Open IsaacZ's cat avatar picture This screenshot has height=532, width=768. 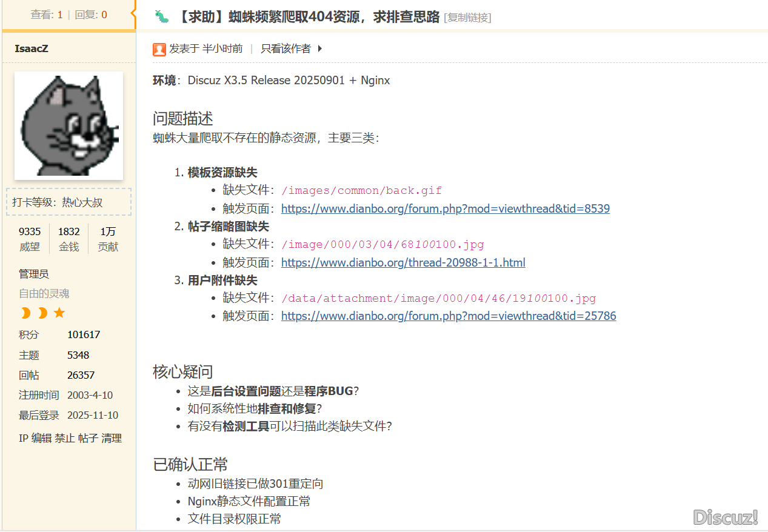coord(68,125)
